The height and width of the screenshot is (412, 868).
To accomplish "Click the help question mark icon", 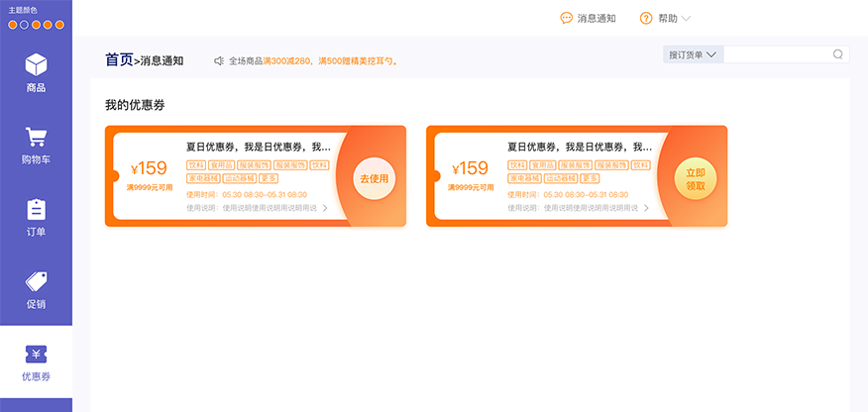I will pyautogui.click(x=646, y=18).
